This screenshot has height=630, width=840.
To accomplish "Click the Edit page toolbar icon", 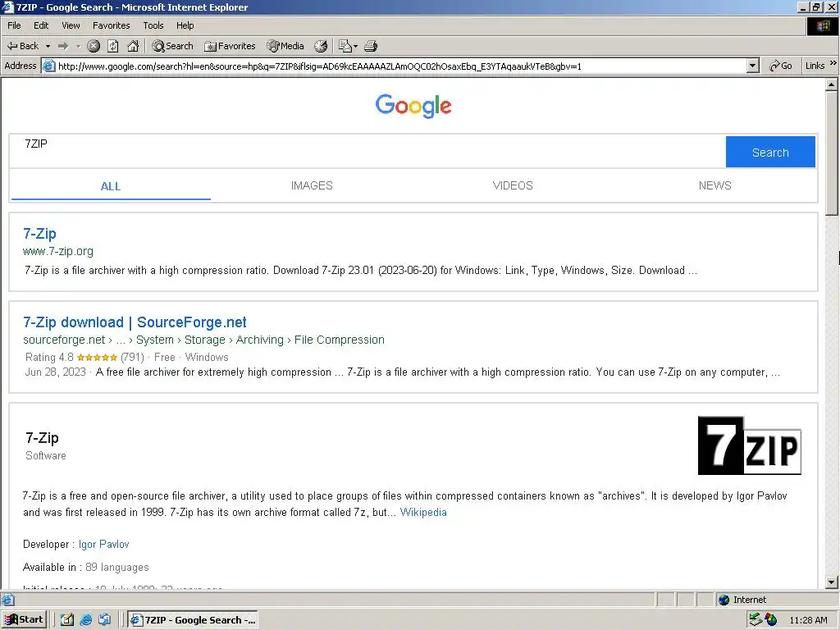I will pos(345,46).
